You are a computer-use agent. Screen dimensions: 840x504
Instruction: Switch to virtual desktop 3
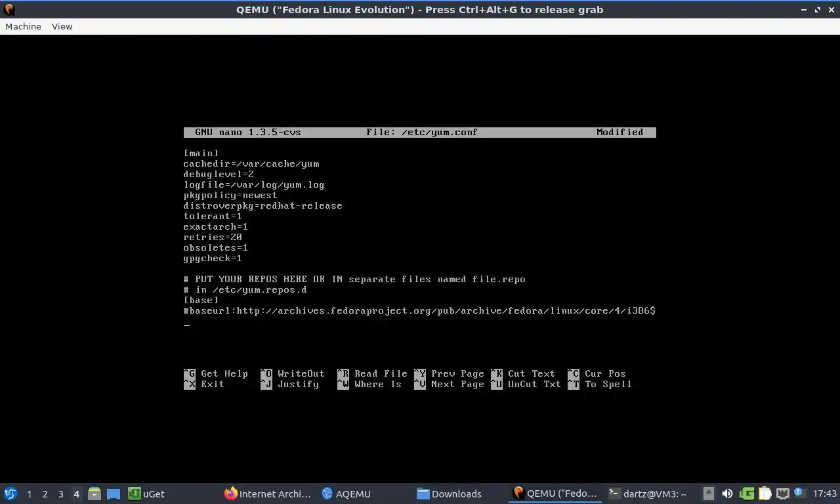tap(60, 493)
